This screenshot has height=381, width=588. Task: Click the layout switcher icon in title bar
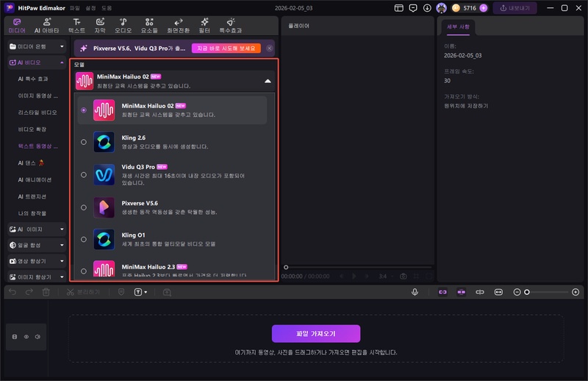tap(398, 8)
